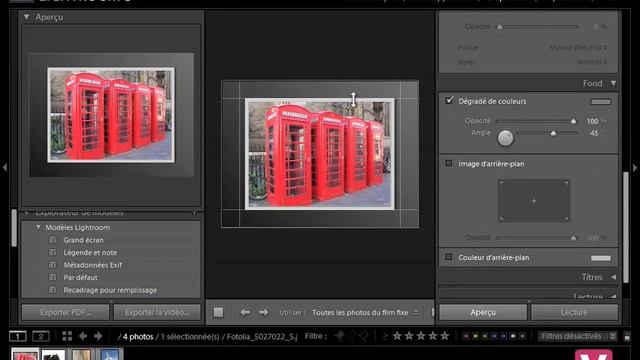
Task: Collapse the Aperçu panel triangle
Action: pos(27,17)
